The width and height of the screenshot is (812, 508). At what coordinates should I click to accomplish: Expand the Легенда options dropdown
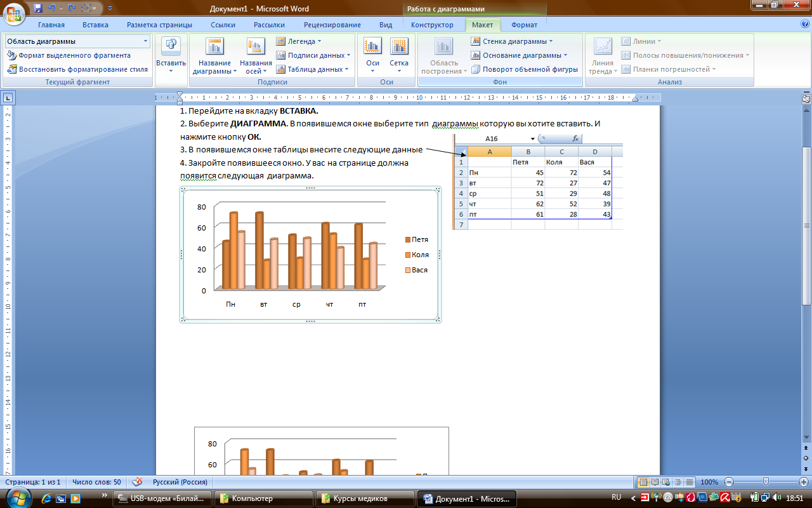tap(299, 41)
